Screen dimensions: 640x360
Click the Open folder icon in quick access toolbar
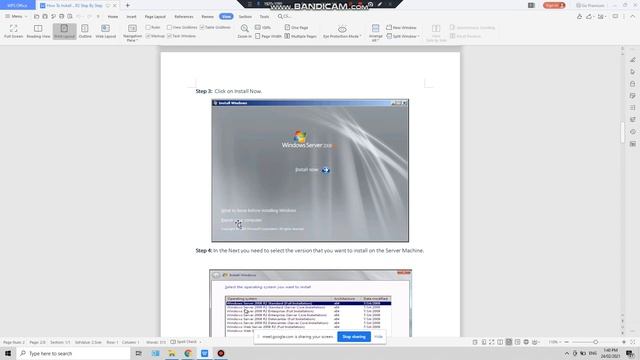(x=36, y=16)
